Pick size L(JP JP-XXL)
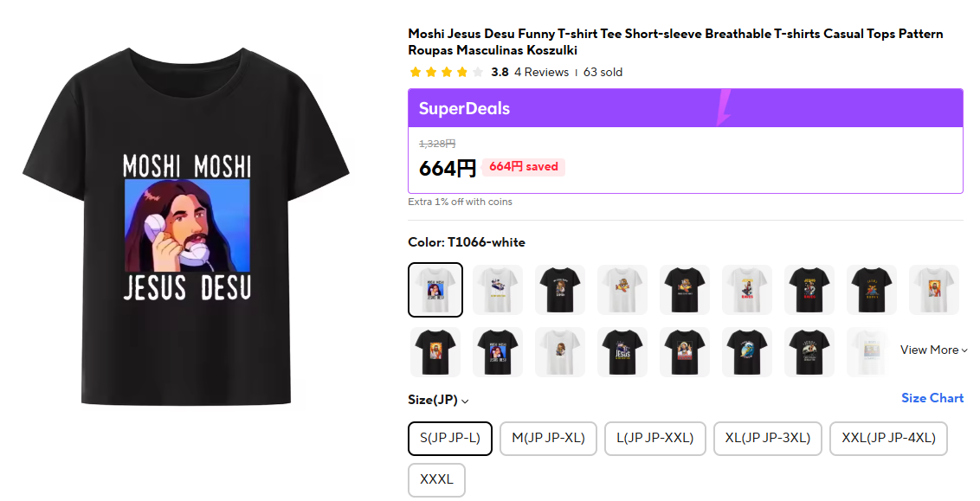Screen dimensions: 980x501 [x=655, y=438]
